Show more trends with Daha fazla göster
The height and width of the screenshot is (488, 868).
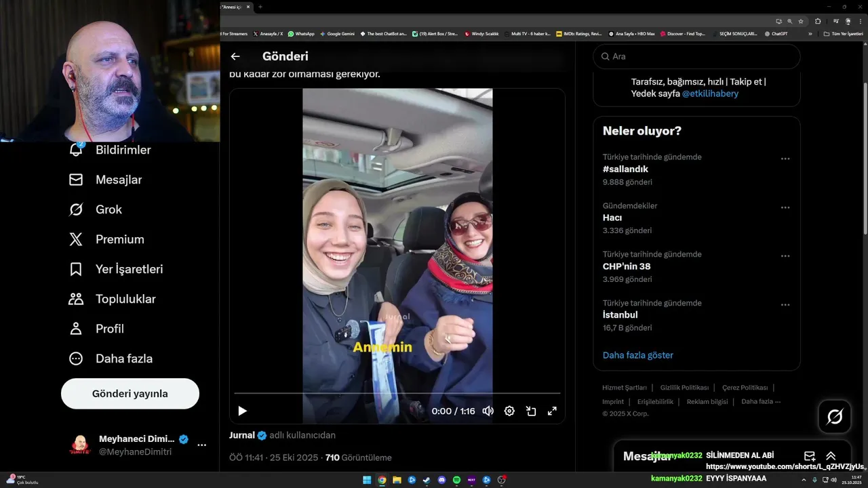638,355
